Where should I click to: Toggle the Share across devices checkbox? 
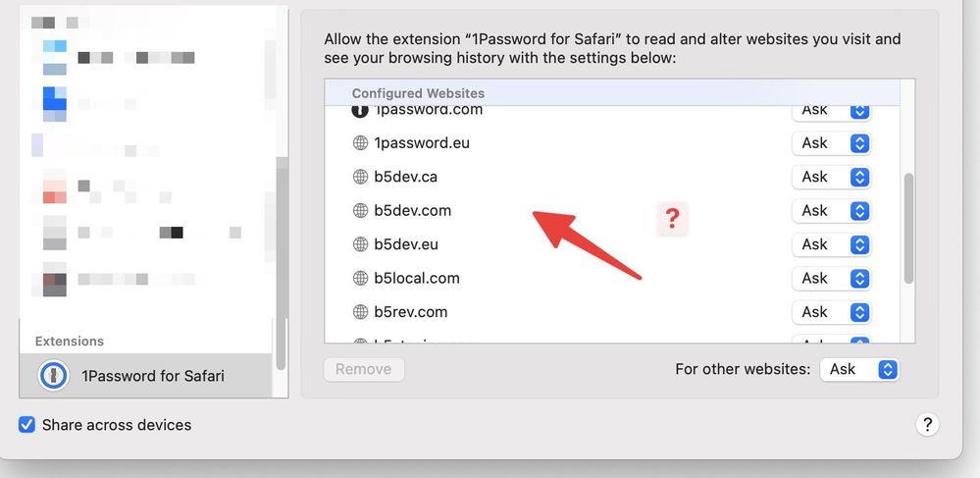(27, 425)
